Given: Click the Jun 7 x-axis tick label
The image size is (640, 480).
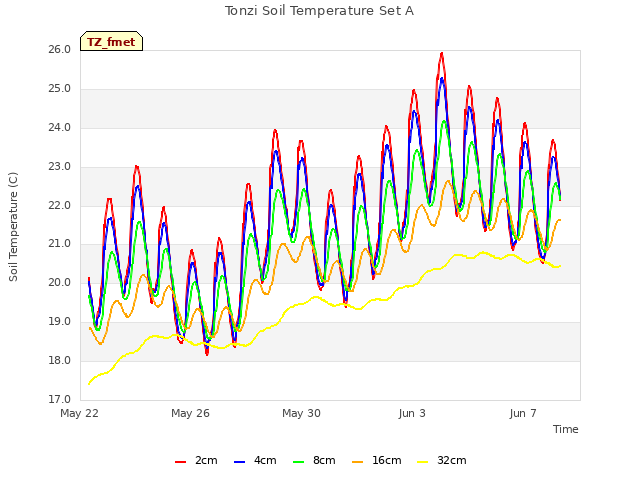Looking at the screenshot, I should coord(523,413).
